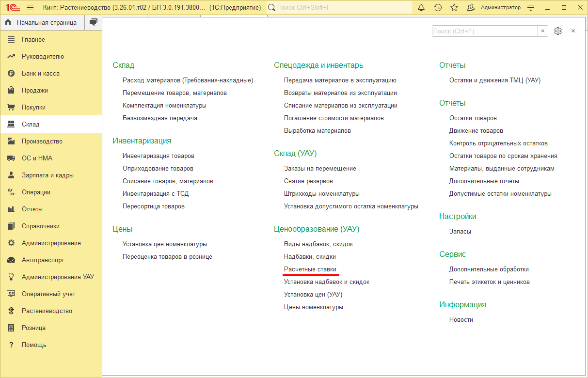The image size is (588, 378).
Task: Clear the menu search field
Action: pyautogui.click(x=543, y=31)
